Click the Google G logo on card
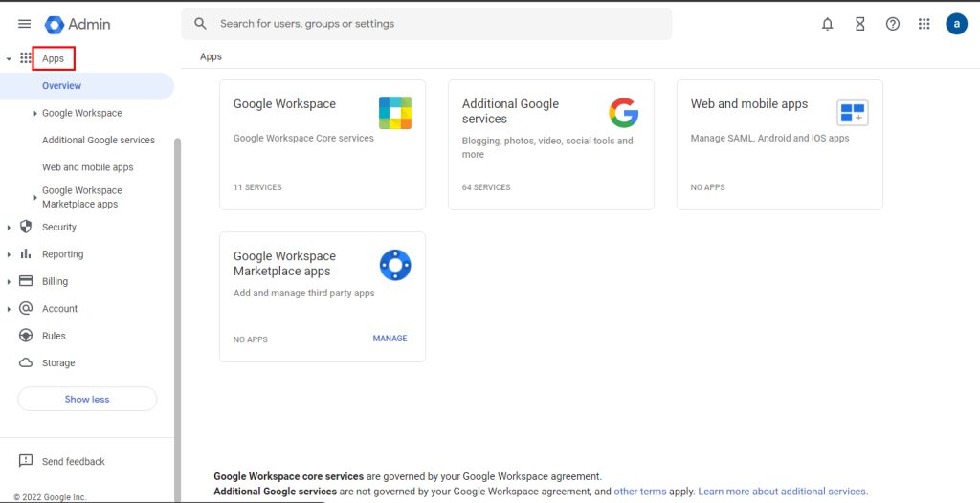This screenshot has width=980, height=503. (623, 113)
